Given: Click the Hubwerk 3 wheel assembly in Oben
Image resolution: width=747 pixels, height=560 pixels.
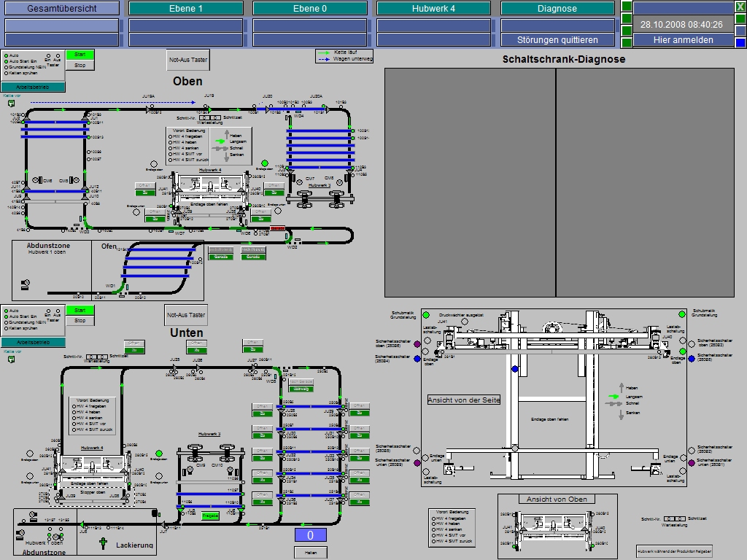Looking at the screenshot, I should (320, 198).
